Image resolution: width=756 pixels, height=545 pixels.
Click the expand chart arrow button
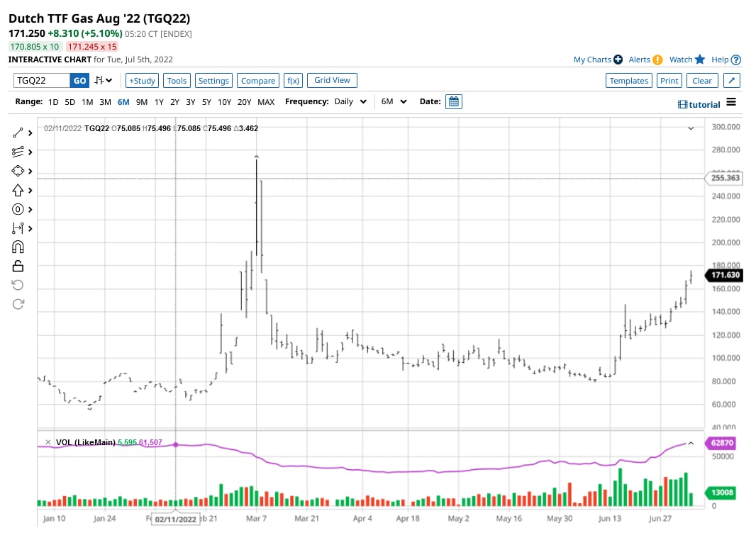[x=731, y=81]
